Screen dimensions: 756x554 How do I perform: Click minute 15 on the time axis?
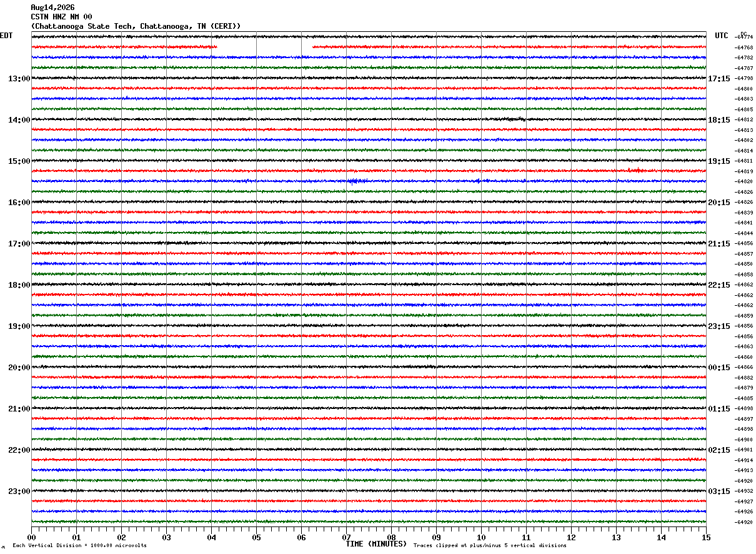point(706,537)
